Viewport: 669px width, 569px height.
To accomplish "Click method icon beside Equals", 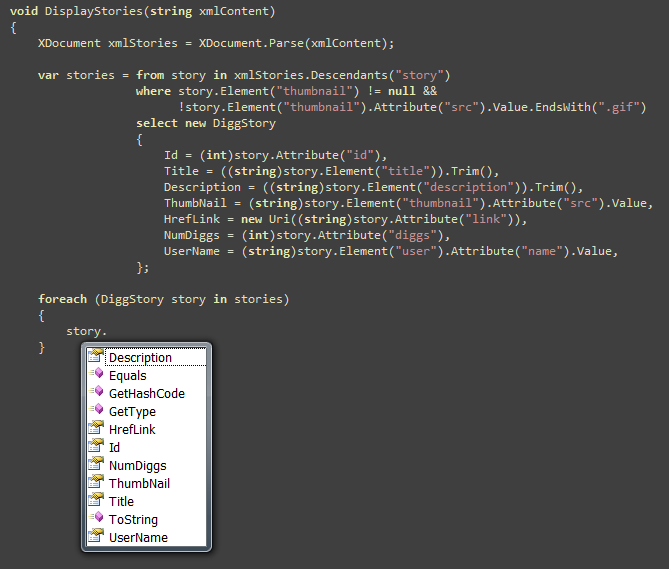I will click(96, 374).
